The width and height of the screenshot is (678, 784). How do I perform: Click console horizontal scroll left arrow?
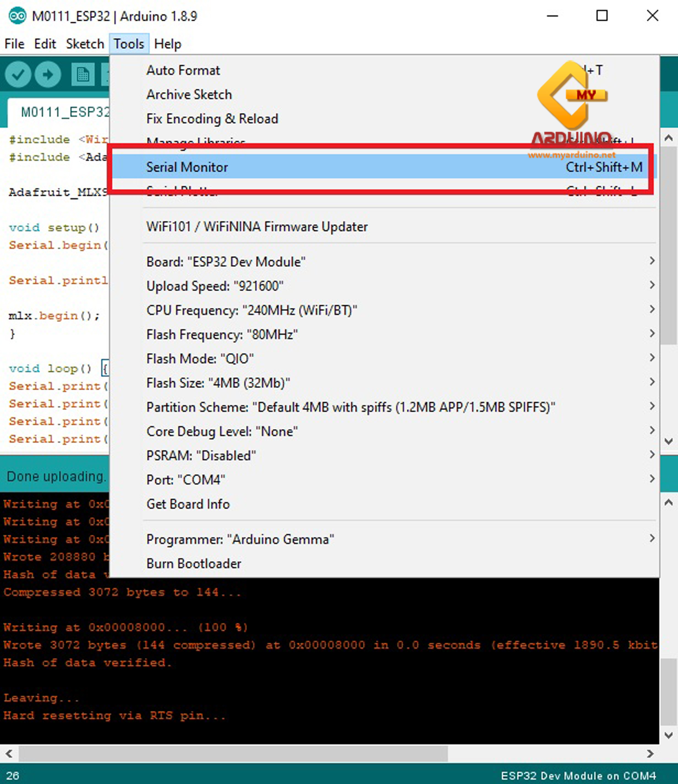(9, 754)
